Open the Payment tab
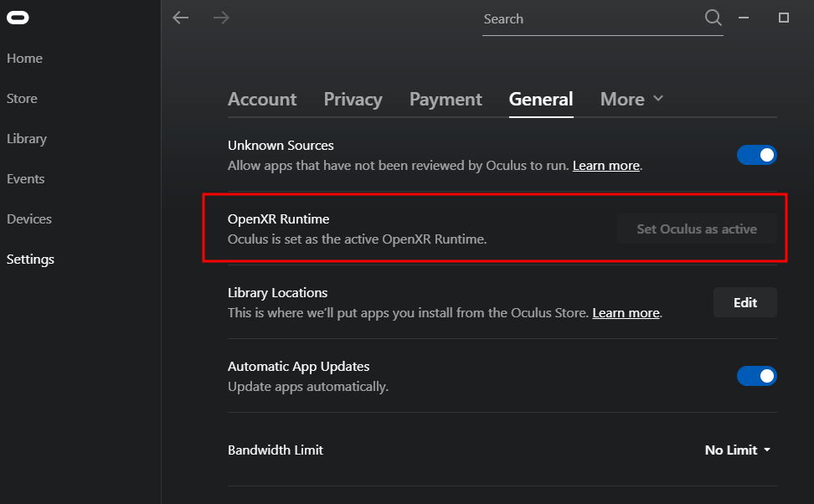Screen dimensions: 814x504 pyautogui.click(x=446, y=99)
